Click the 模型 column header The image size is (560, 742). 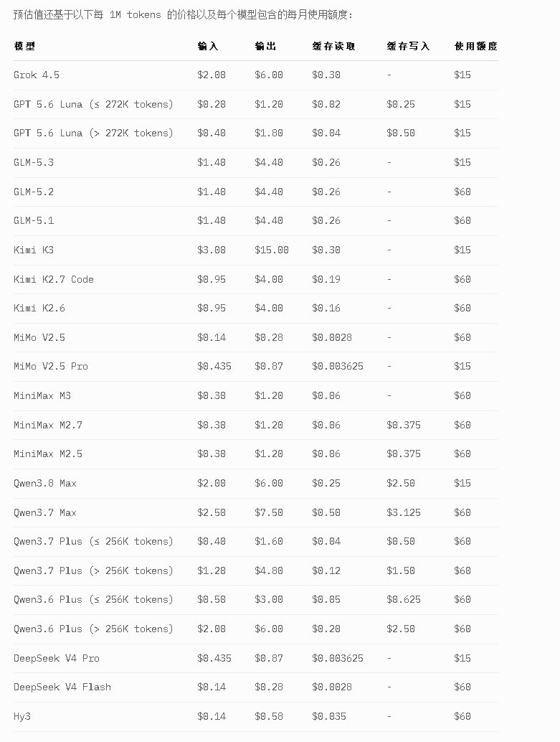pyautogui.click(x=24, y=47)
